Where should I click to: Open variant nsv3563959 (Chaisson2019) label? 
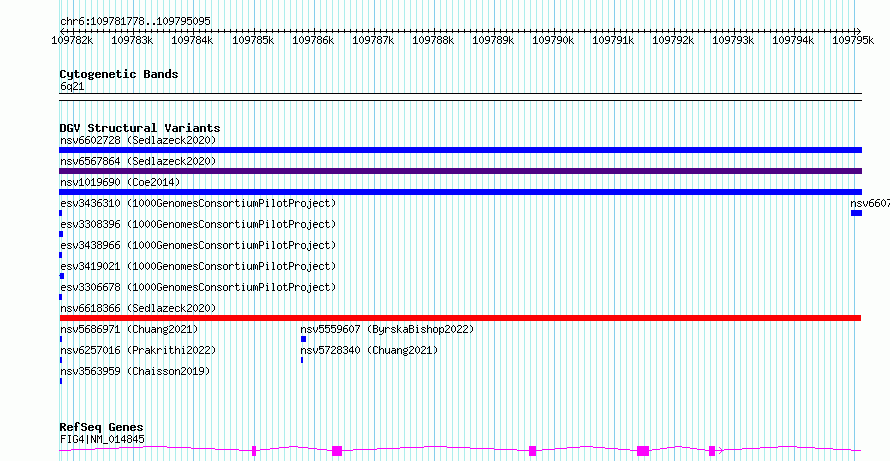pos(135,371)
